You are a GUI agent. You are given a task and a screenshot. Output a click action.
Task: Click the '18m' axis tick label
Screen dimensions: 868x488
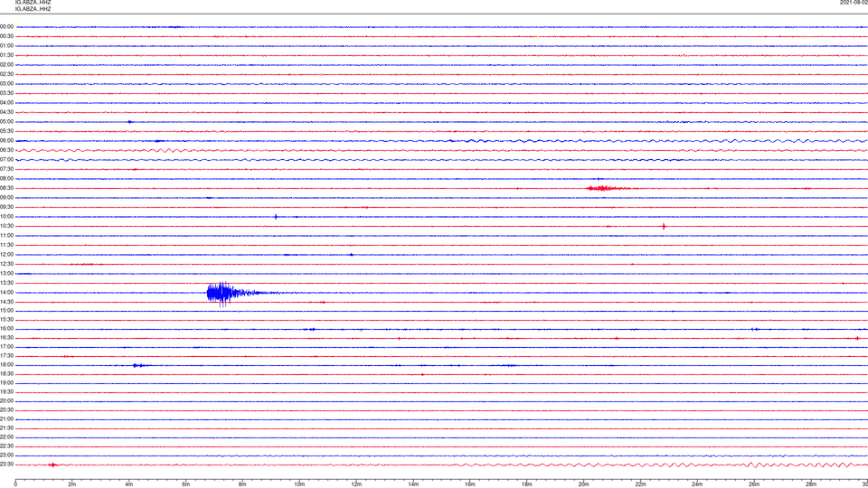pyautogui.click(x=527, y=484)
